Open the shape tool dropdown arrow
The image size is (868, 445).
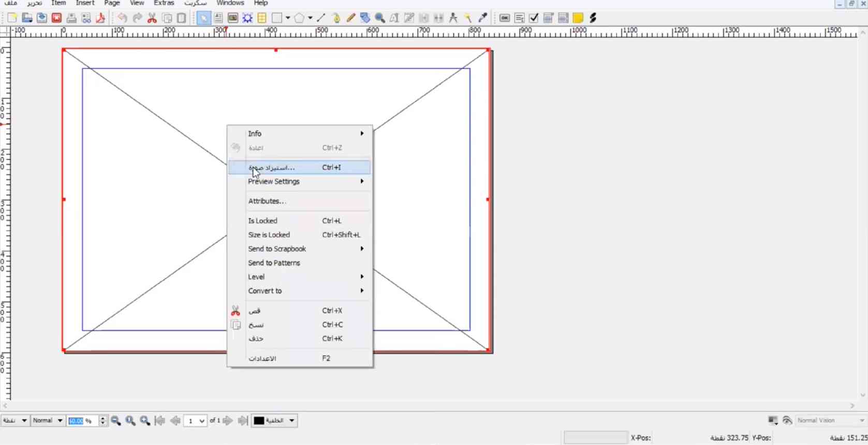(288, 18)
